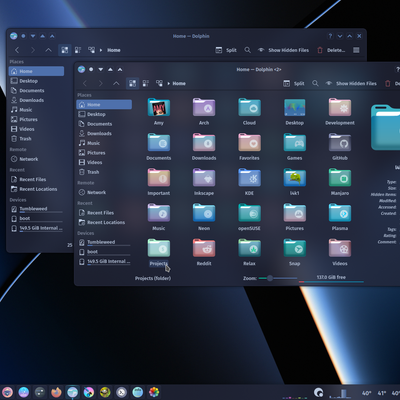Open hamburger menu in back Dolphin window
This screenshot has height=400, width=400.
coord(356,50)
